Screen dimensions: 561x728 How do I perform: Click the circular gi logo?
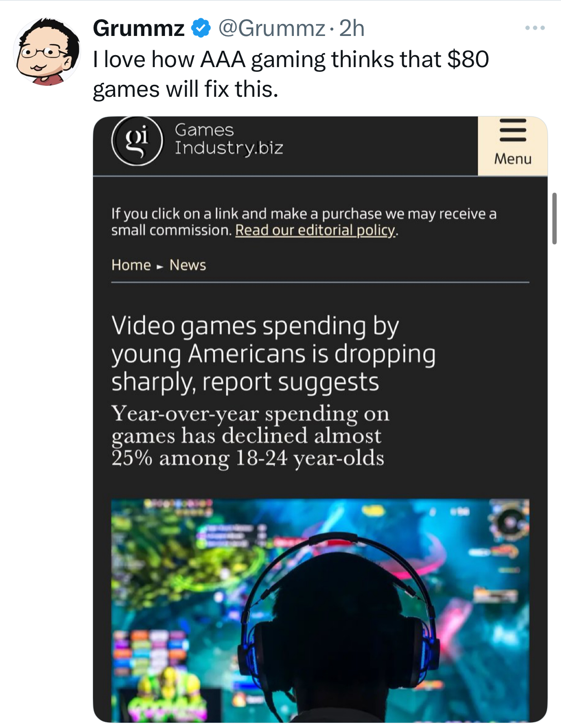click(x=138, y=141)
